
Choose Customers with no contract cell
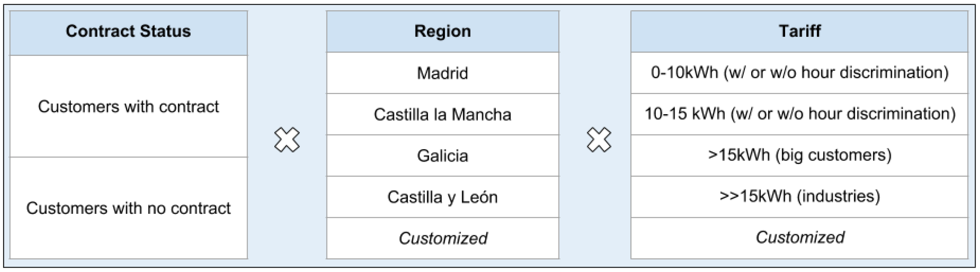tap(128, 208)
